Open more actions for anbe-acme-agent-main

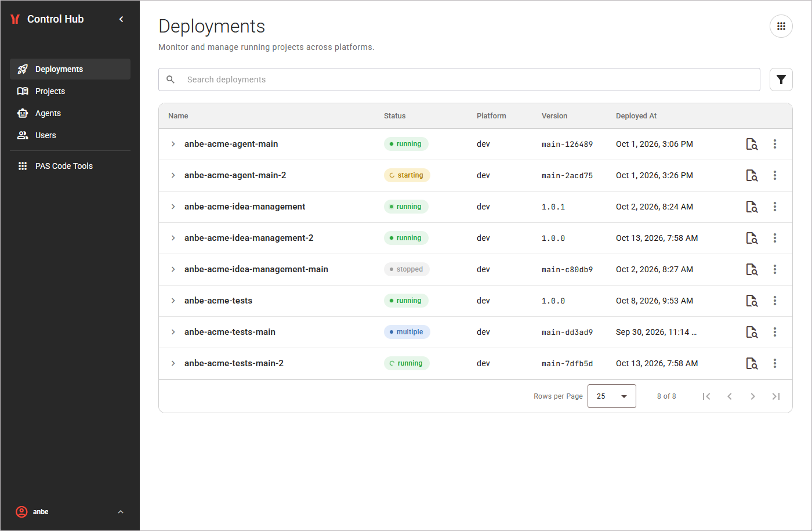[775, 144]
